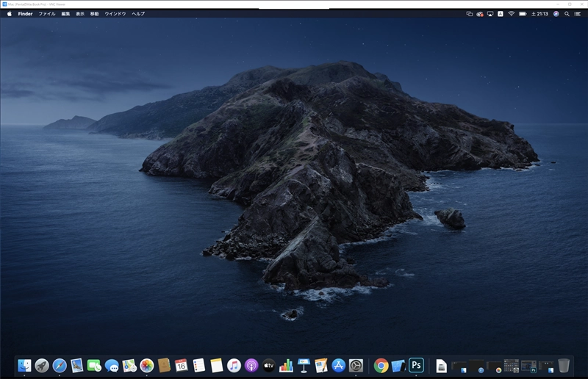Open System Preferences from the Dock
588x379 pixels.
(x=356, y=365)
